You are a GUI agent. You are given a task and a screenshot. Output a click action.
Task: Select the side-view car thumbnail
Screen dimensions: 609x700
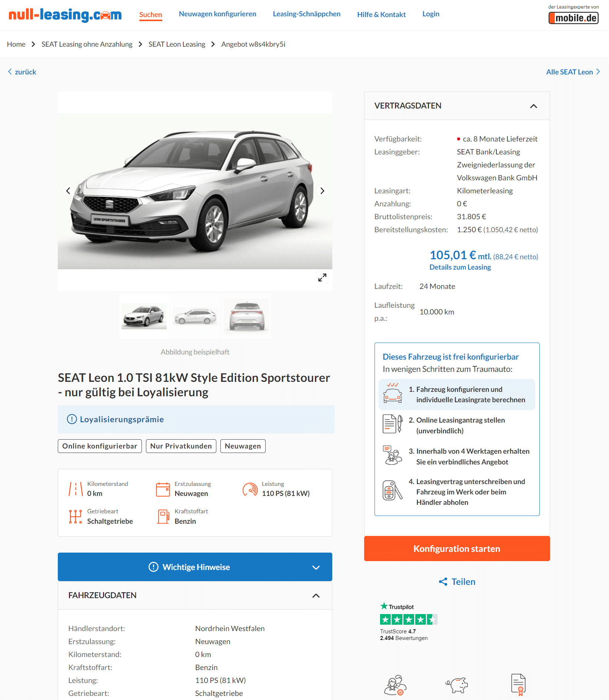195,316
